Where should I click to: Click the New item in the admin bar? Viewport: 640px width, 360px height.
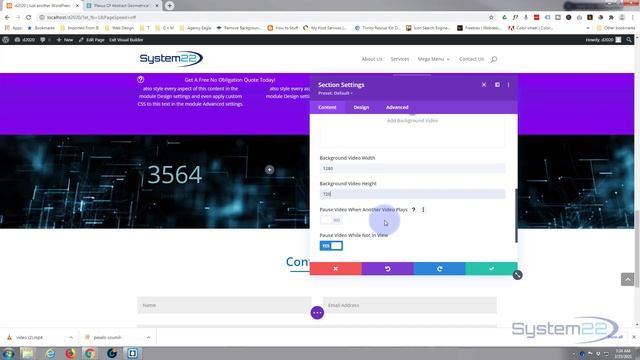click(x=64, y=40)
